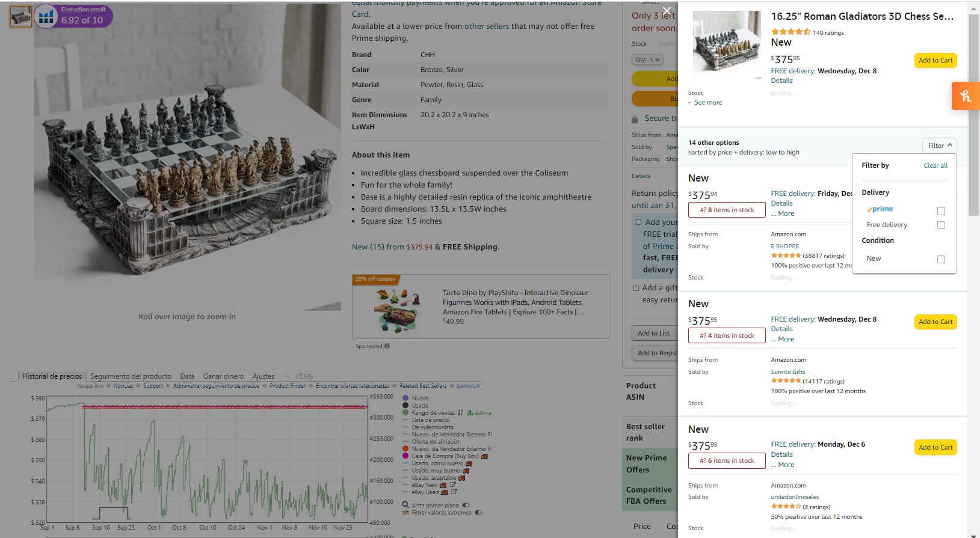This screenshot has height=538, width=980.
Task: Toggle the Filtrar valores extremos switch
Action: pyautogui.click(x=478, y=513)
